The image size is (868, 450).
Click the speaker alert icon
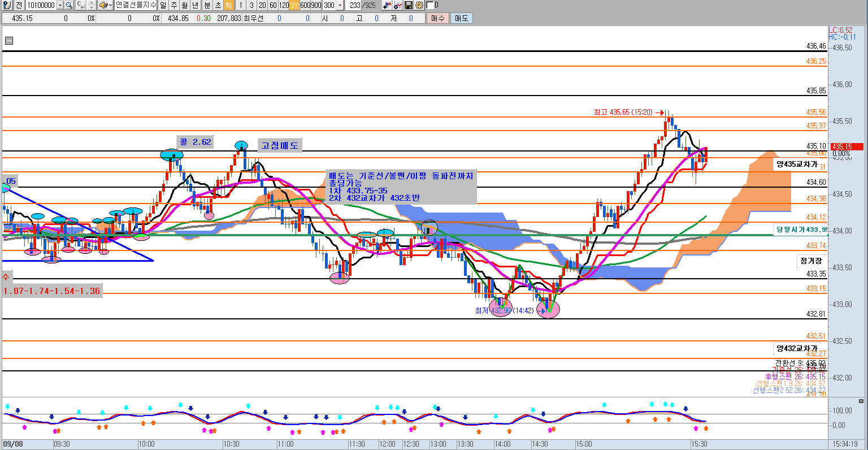(x=103, y=5)
